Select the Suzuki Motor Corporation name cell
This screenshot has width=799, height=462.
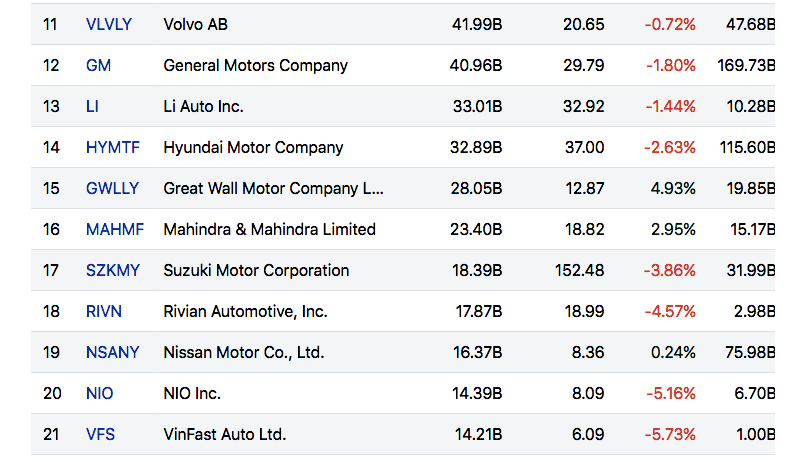tap(256, 270)
